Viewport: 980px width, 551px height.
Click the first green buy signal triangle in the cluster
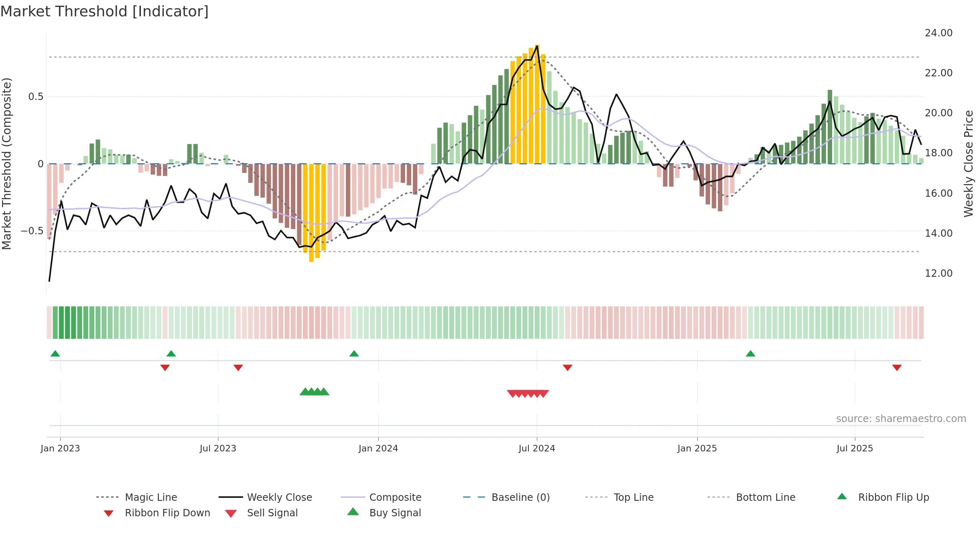point(305,391)
